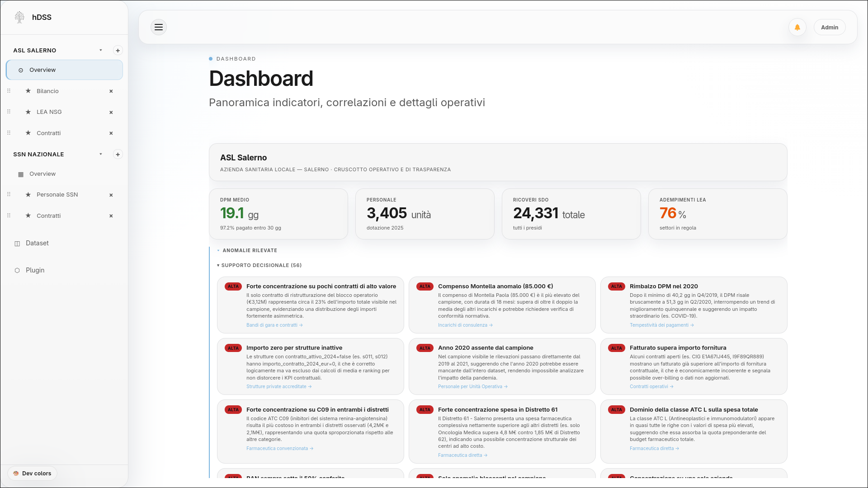The height and width of the screenshot is (488, 868).
Task: Click 'Forte concentrazione su C09' card title
Action: (x=317, y=410)
